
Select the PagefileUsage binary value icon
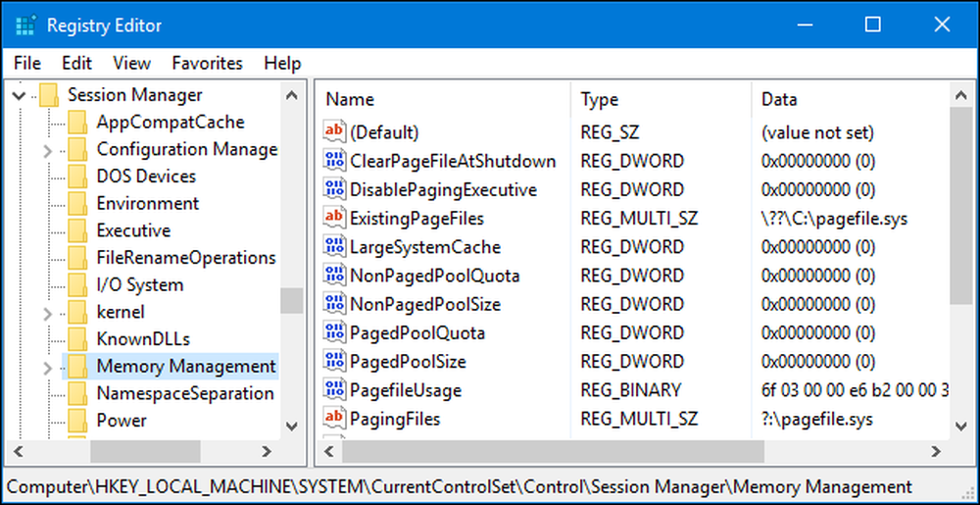[x=334, y=390]
